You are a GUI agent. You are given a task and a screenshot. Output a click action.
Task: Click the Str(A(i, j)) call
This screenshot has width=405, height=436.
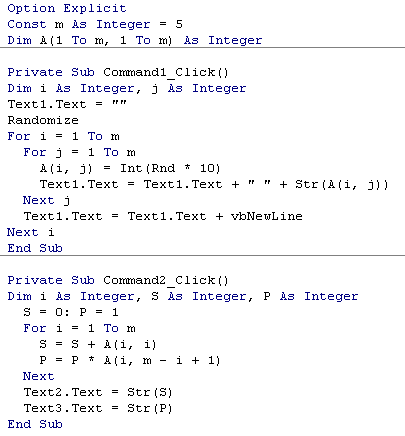point(342,184)
